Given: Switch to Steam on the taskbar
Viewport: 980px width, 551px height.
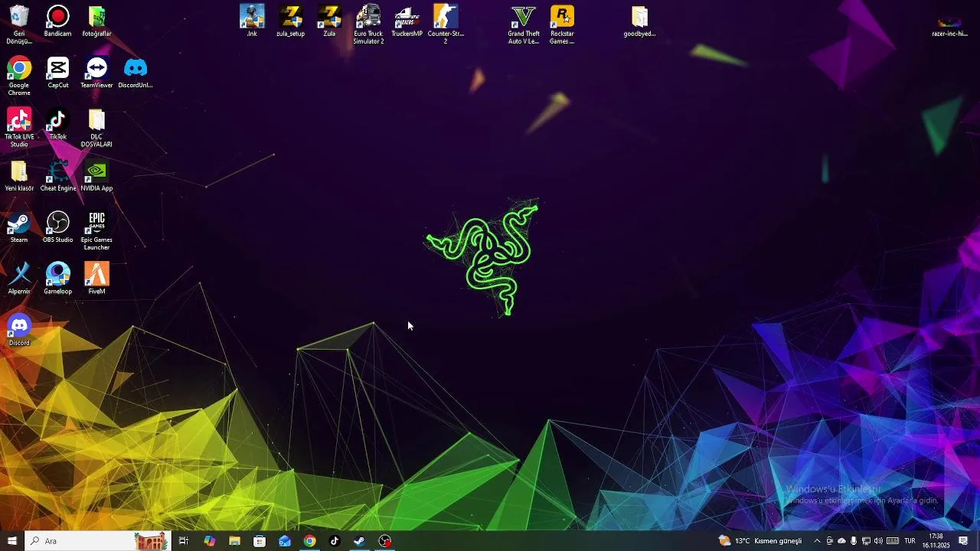Looking at the screenshot, I should [359, 541].
